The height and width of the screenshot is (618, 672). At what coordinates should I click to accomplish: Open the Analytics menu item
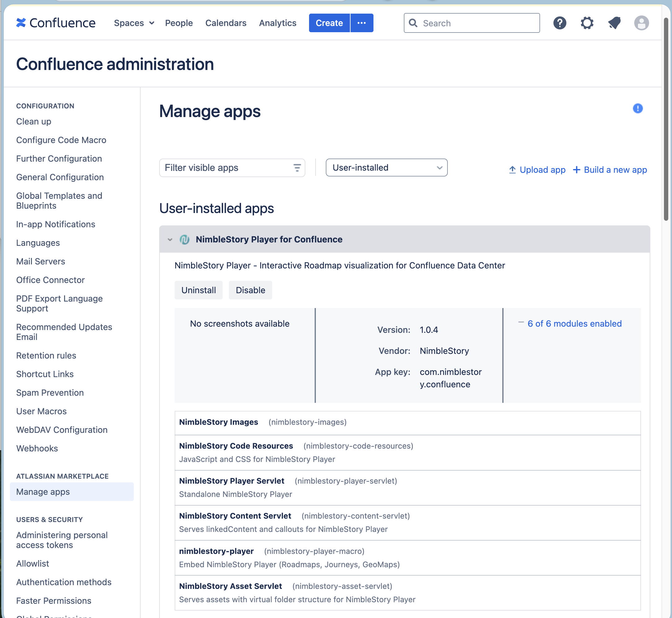[277, 23]
